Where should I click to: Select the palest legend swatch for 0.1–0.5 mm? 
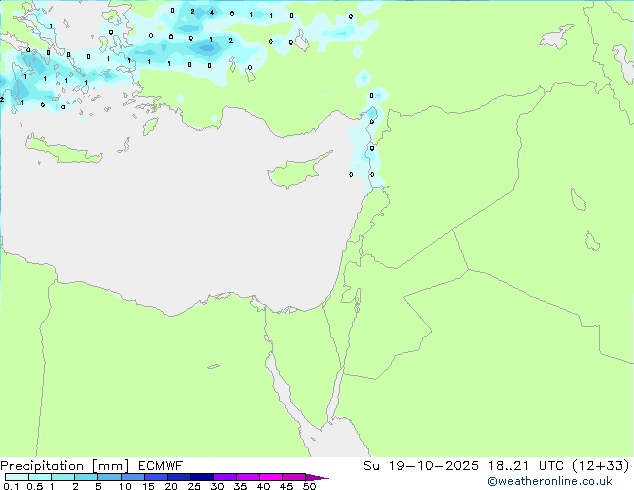pyautogui.click(x=17, y=477)
